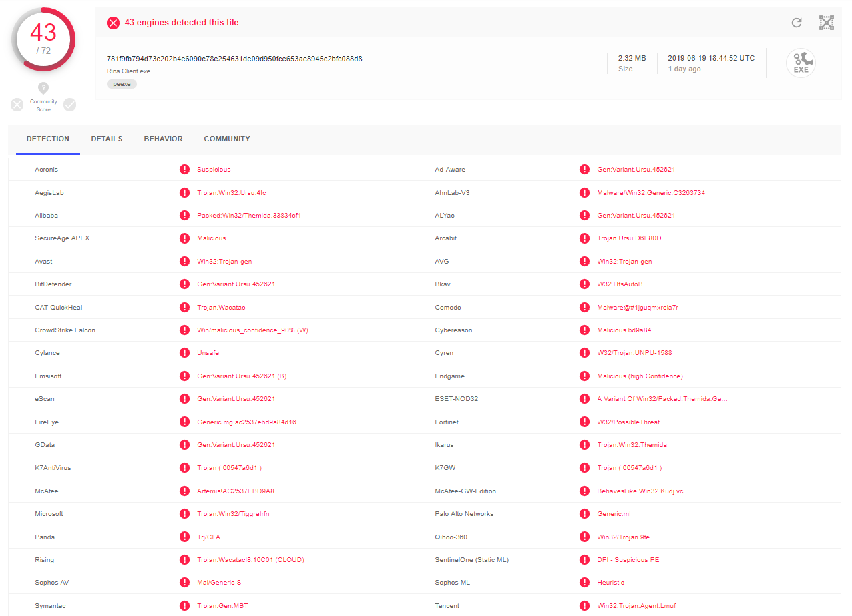Click alert icon for Bkav detection
This screenshot has height=616, width=852.
click(584, 284)
